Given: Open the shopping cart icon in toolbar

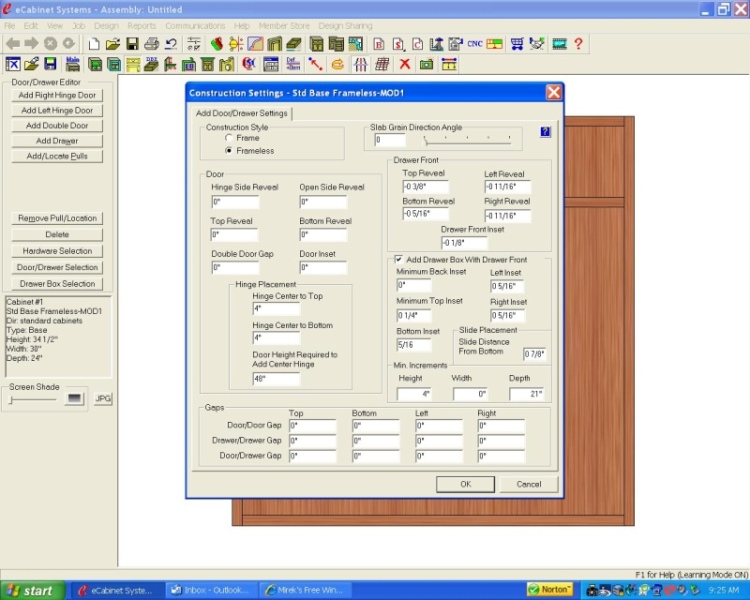Looking at the screenshot, I should coord(516,44).
